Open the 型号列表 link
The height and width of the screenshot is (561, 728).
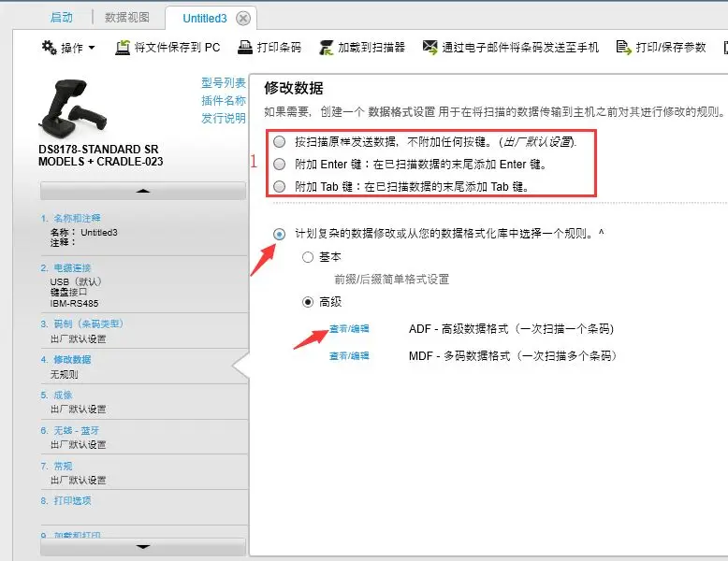224,83
